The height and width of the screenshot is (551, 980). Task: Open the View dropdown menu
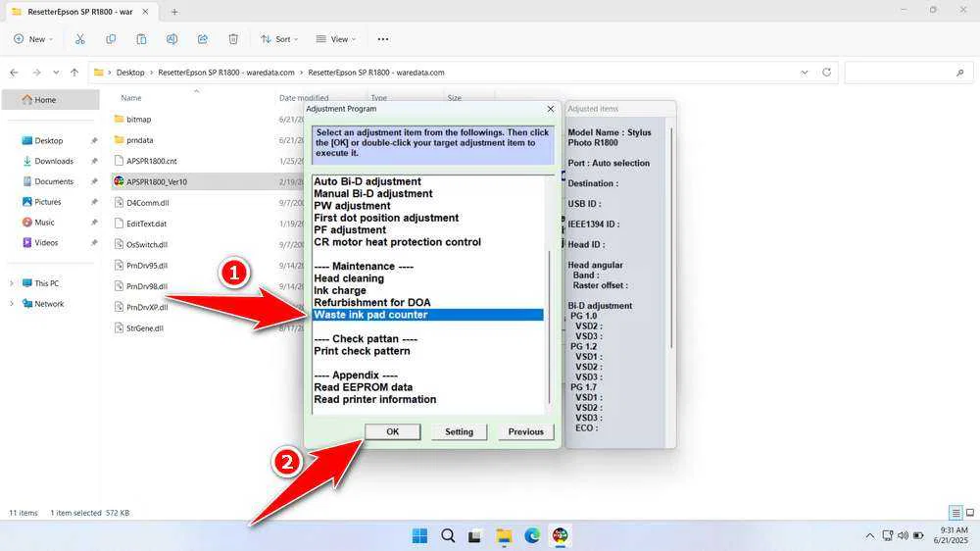click(x=336, y=39)
